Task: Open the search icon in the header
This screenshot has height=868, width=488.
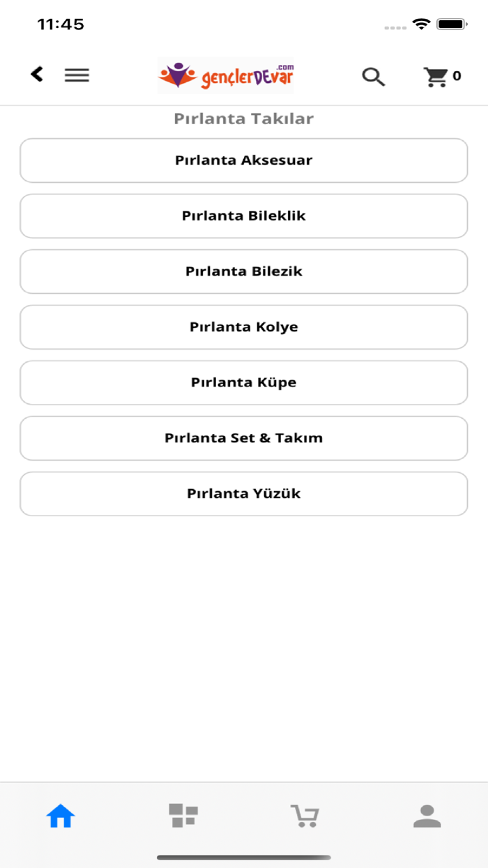Action: [374, 76]
